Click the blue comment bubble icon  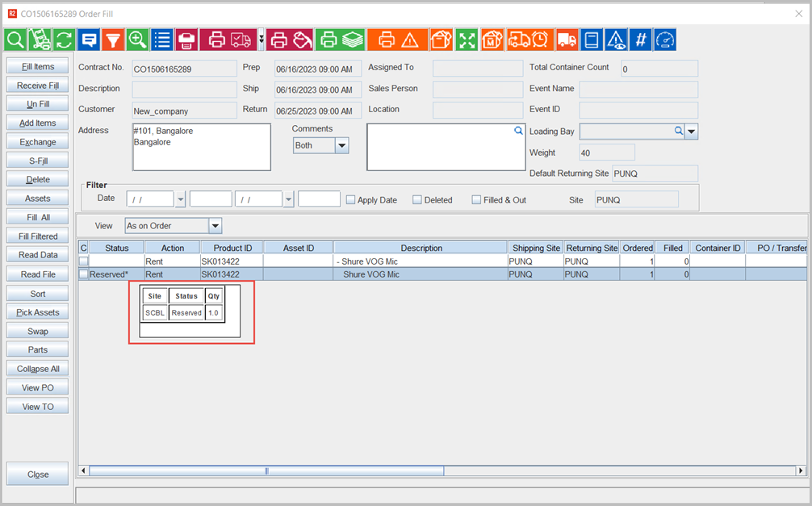coord(89,40)
